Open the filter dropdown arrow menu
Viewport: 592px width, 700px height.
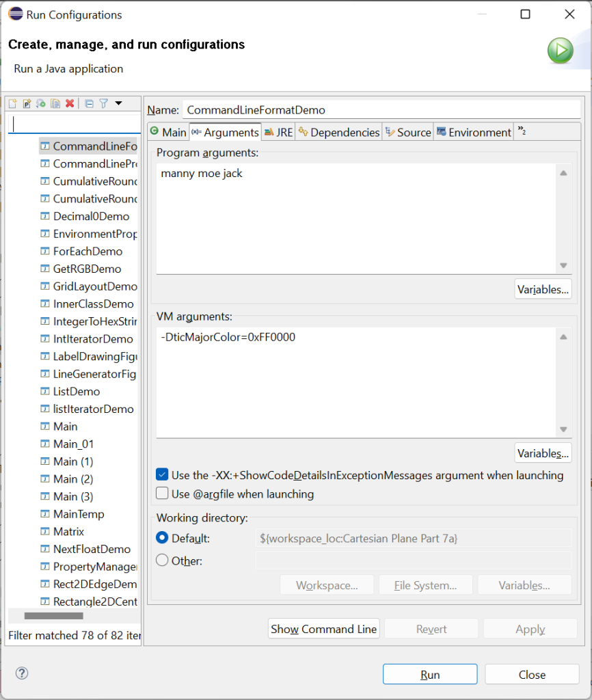(118, 103)
